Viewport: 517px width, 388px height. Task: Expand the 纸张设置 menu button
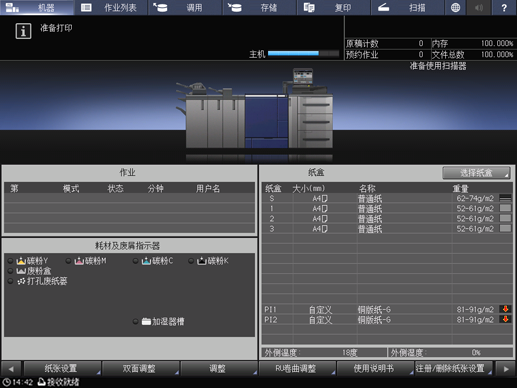[62, 369]
